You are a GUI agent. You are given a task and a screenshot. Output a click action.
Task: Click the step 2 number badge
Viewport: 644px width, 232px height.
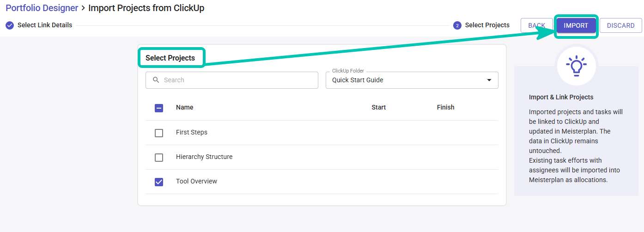tap(457, 25)
